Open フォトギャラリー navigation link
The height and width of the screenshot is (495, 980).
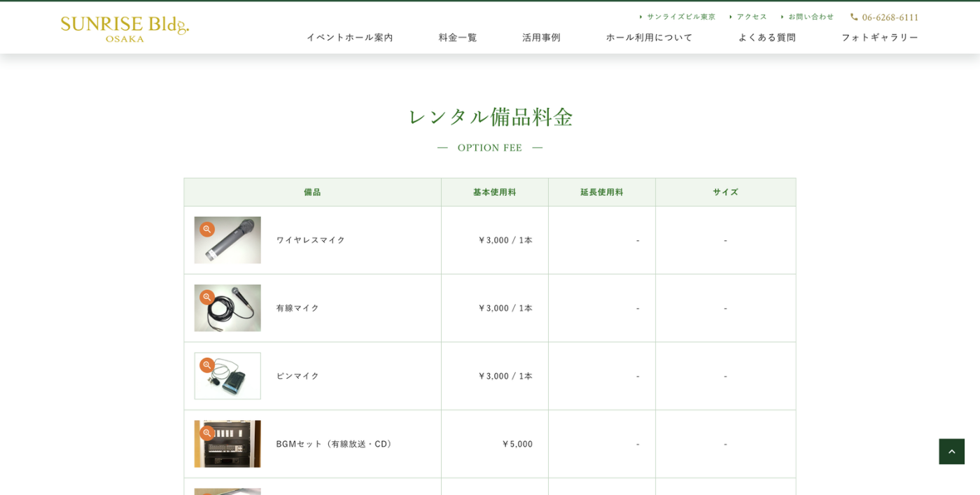pos(879,37)
